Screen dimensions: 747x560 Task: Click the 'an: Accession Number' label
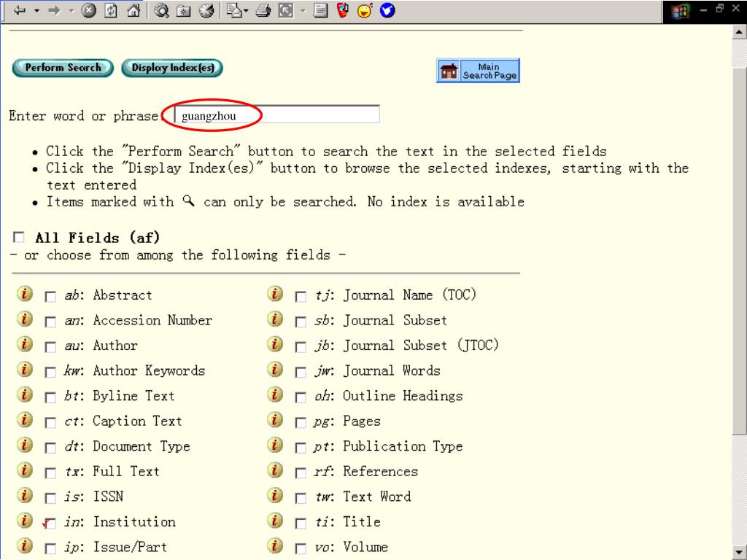[x=138, y=320]
